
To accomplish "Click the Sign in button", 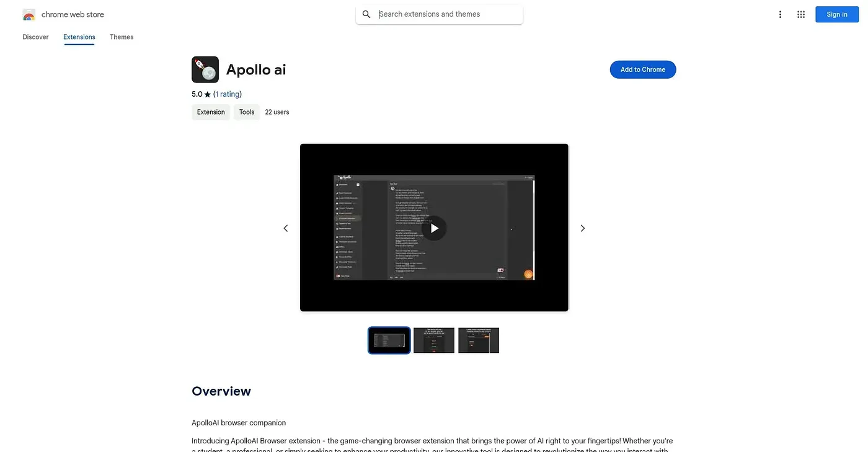I will (836, 14).
